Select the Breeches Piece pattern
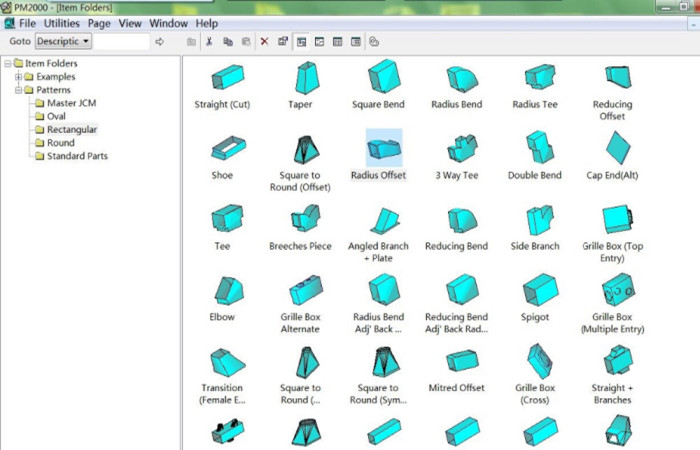 (300, 228)
